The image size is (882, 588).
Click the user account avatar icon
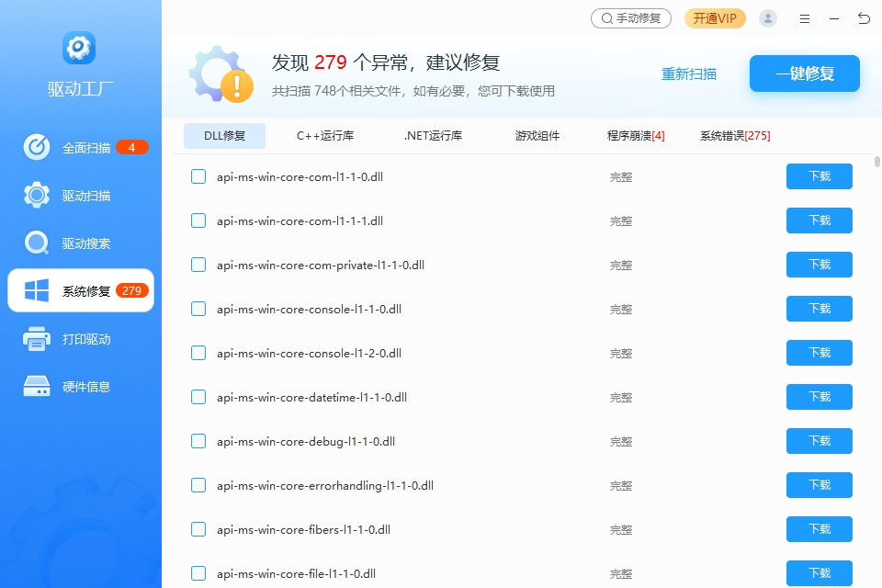[768, 18]
